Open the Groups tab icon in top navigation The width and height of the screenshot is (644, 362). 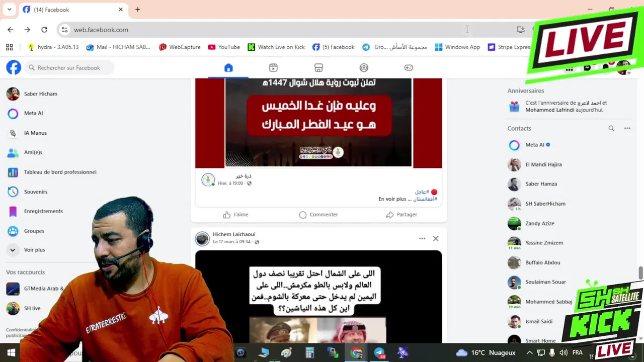click(x=364, y=68)
